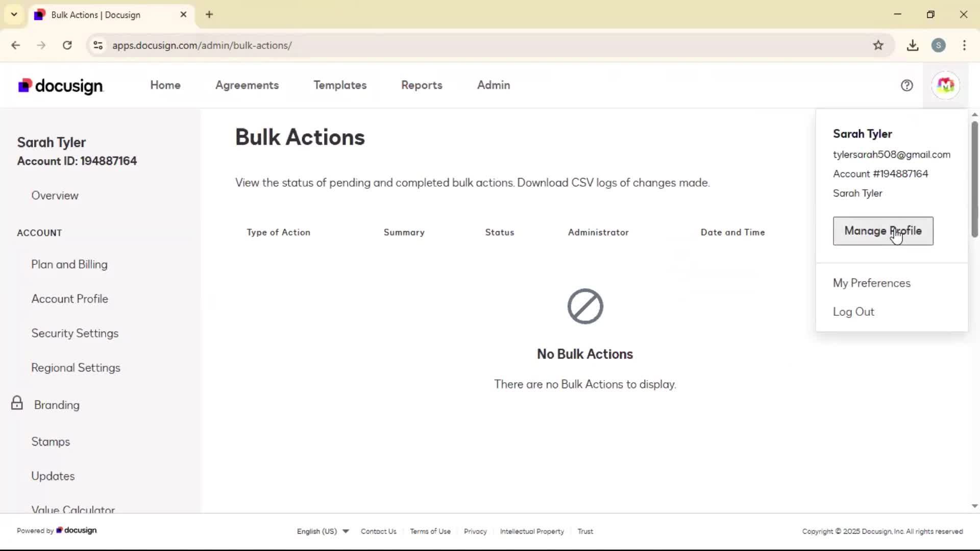The height and width of the screenshot is (551, 980).
Task: Reload the page with refresh icon
Action: (67, 45)
